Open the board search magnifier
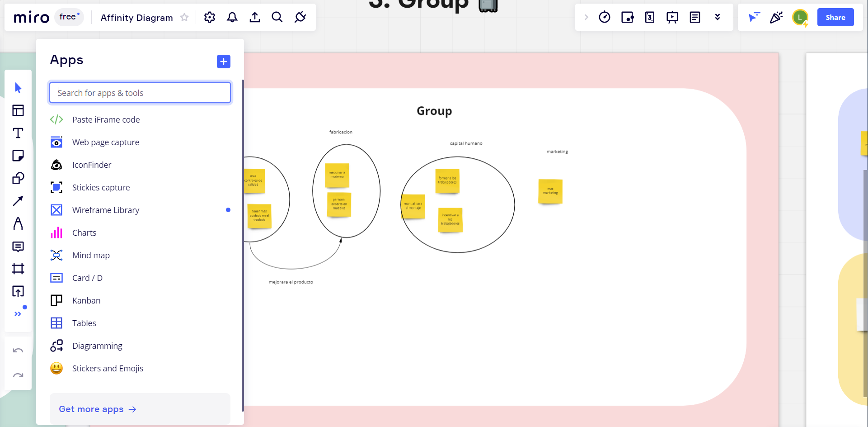Viewport: 868px width, 427px height. pos(277,17)
